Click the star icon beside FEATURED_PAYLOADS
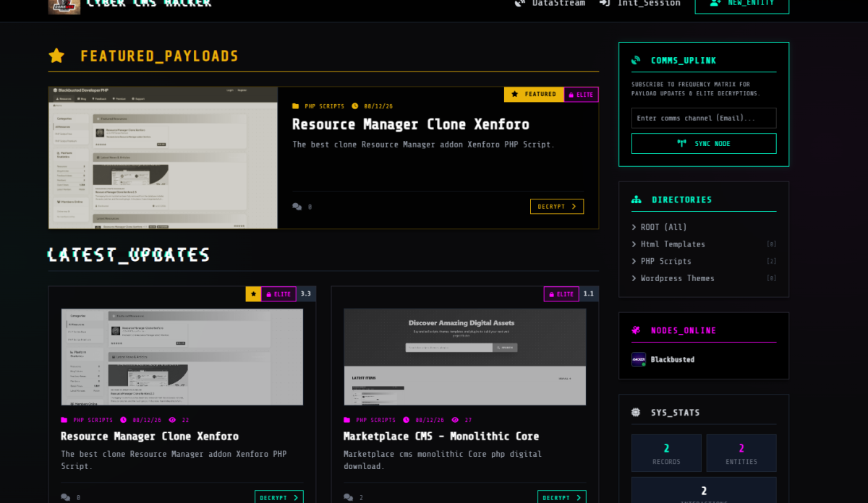The height and width of the screenshot is (503, 868). pos(56,56)
